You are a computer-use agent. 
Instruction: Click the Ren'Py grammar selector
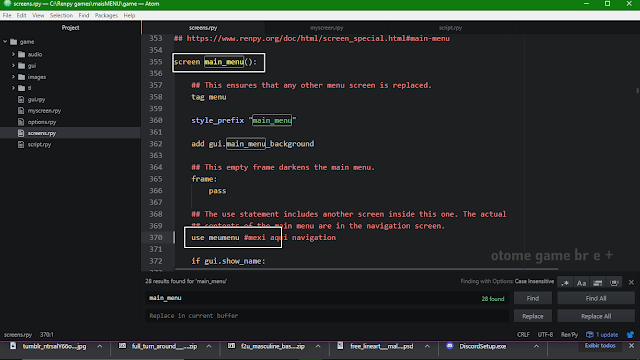(x=569, y=335)
